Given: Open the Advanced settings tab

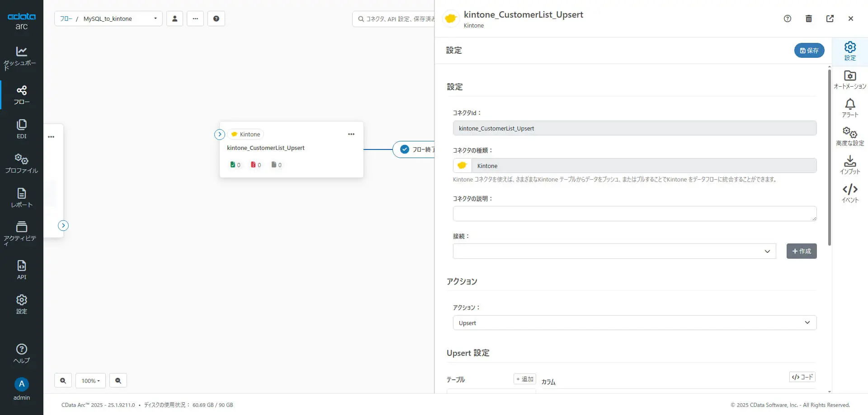Looking at the screenshot, I should tap(850, 136).
